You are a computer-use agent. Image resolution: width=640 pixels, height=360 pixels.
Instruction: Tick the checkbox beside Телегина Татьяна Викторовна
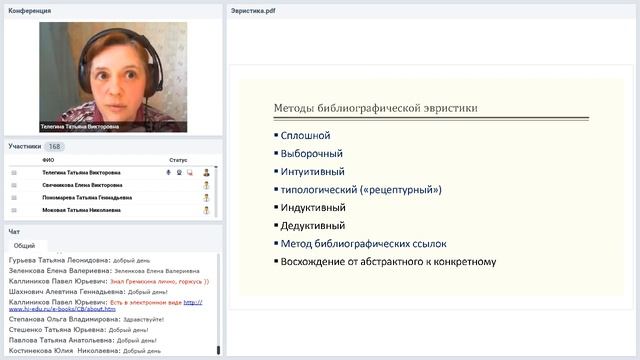click(14, 173)
